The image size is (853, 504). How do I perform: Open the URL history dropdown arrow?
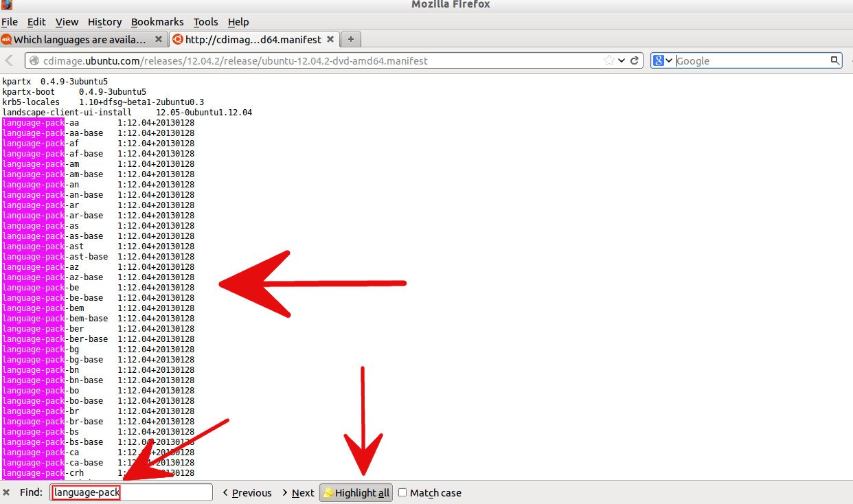[622, 60]
